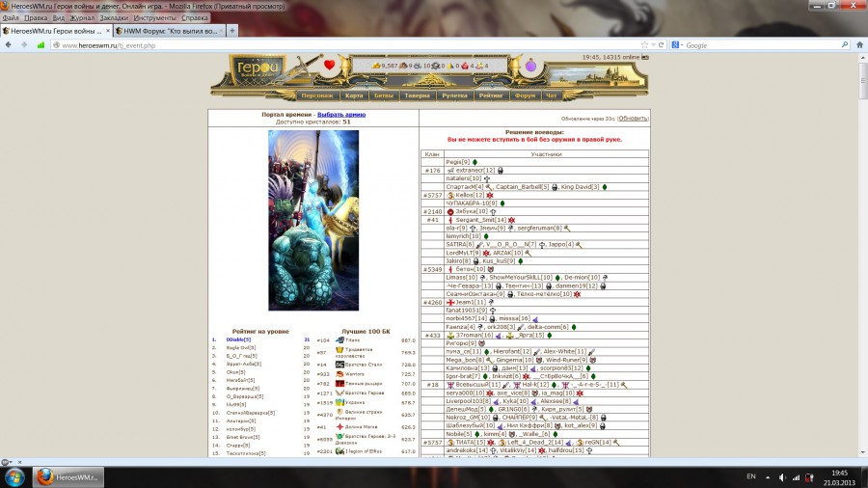
Task: Focus the Google search field
Action: pyautogui.click(x=762, y=45)
